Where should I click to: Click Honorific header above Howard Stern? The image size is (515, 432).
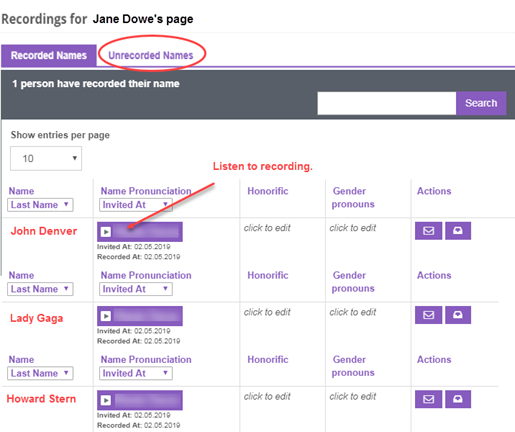click(x=268, y=360)
